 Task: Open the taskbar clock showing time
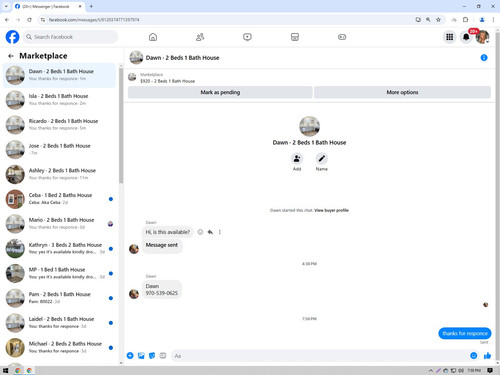click(474, 370)
